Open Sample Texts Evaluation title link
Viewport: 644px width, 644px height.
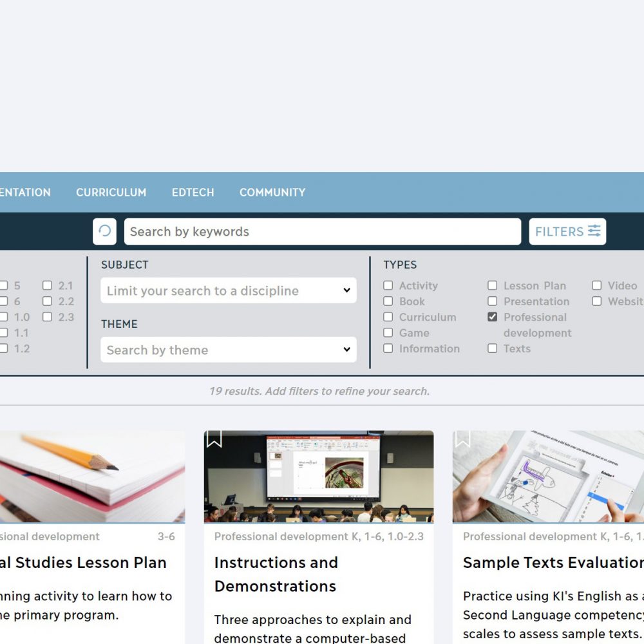553,563
